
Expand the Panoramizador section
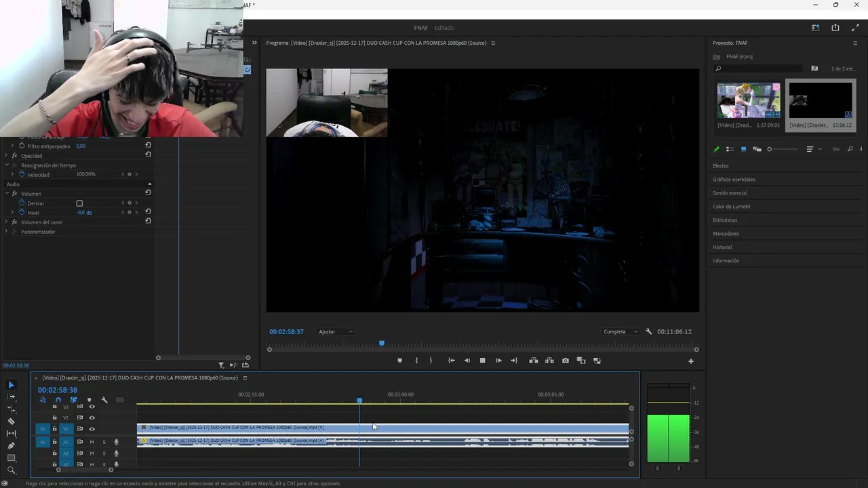[x=6, y=232]
